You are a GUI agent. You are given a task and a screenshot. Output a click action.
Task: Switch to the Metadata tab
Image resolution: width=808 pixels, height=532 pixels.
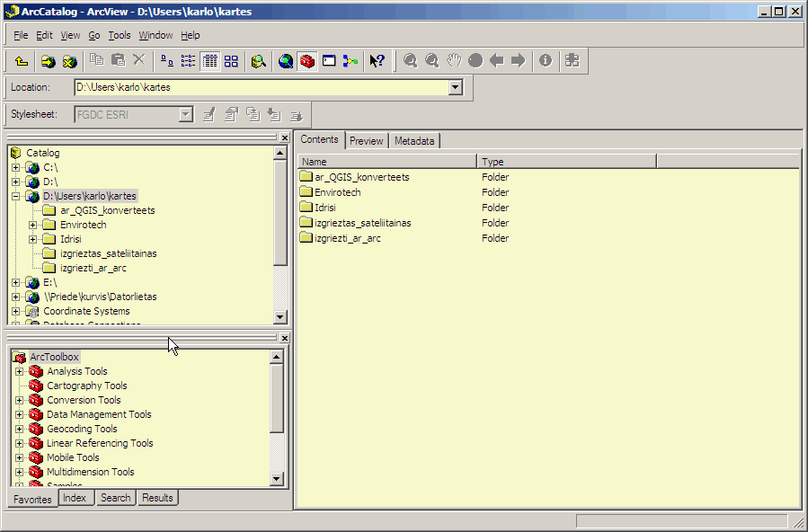pyautogui.click(x=414, y=141)
